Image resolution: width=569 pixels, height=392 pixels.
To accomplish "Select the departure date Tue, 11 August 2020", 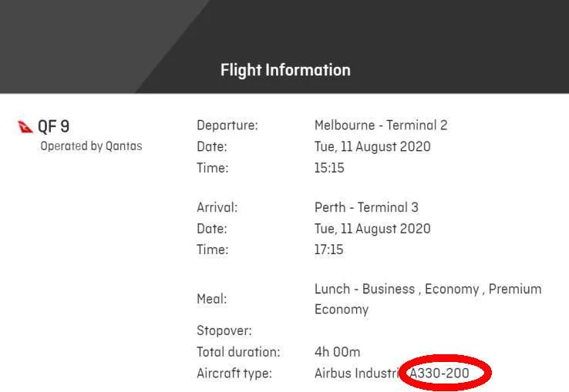I will tap(372, 146).
